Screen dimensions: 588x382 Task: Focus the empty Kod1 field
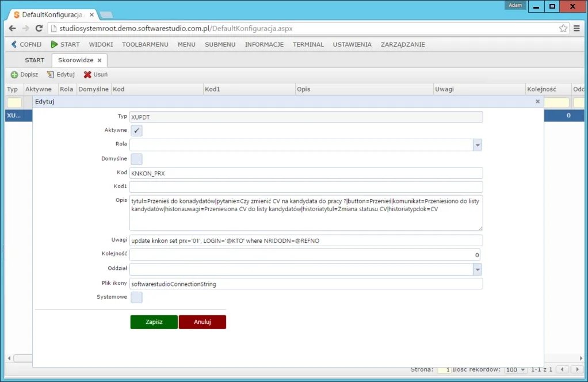pyautogui.click(x=306, y=187)
